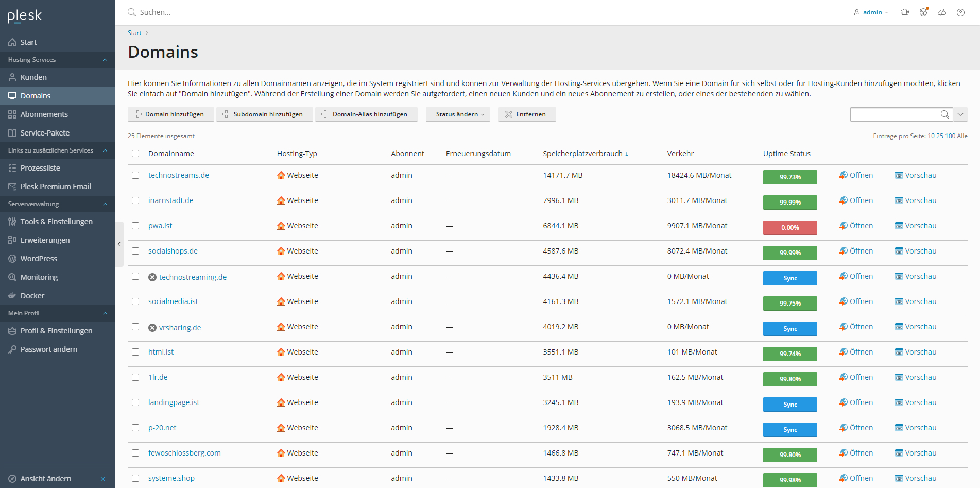Viewport: 980px width, 488px height.
Task: Open the inarnstadt.de domain link
Action: (x=170, y=200)
